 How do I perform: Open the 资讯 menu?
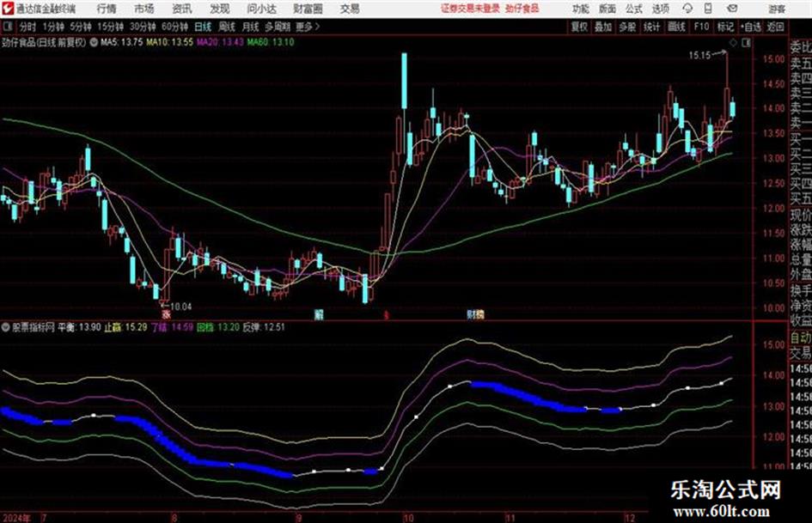click(182, 9)
